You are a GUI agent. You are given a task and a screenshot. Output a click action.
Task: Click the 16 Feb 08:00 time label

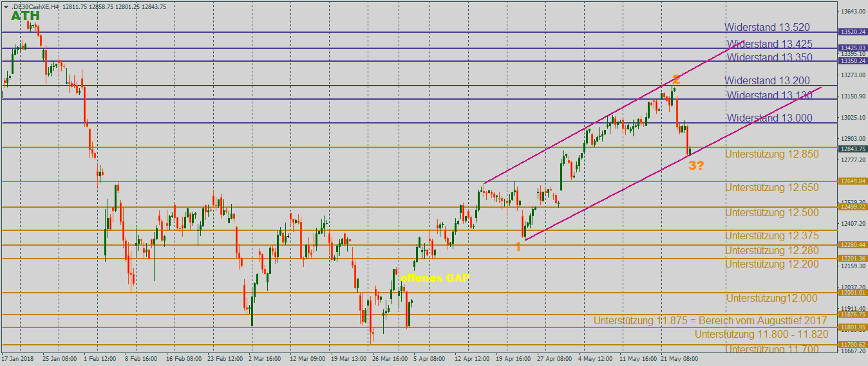click(185, 359)
